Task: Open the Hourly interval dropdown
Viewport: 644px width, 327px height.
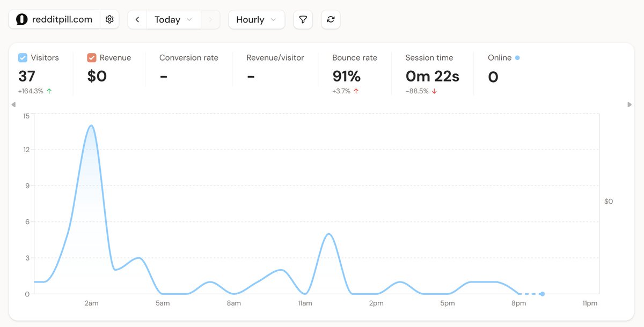Action: pyautogui.click(x=257, y=19)
